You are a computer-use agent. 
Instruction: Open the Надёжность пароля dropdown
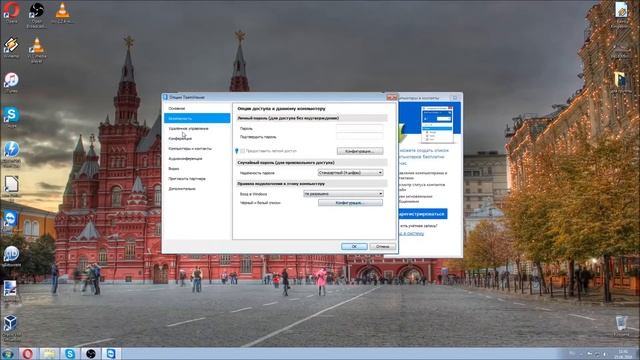(350, 173)
